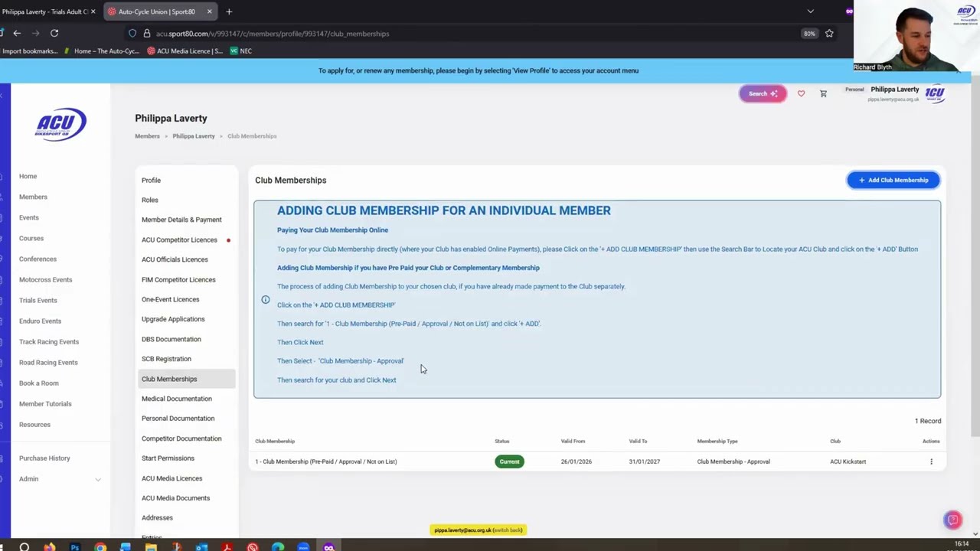The image size is (980, 551).
Task: Open Member Details & Payment
Action: pos(181,220)
